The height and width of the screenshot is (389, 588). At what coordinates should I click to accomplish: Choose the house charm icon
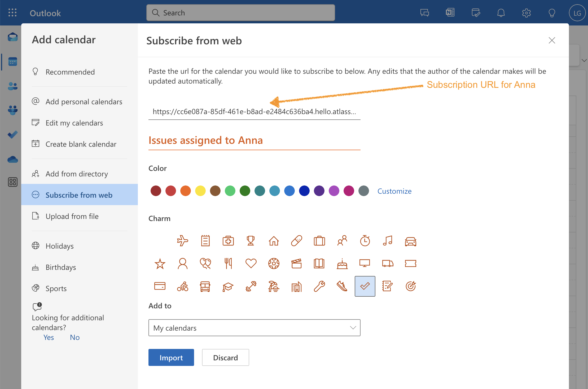coord(274,241)
